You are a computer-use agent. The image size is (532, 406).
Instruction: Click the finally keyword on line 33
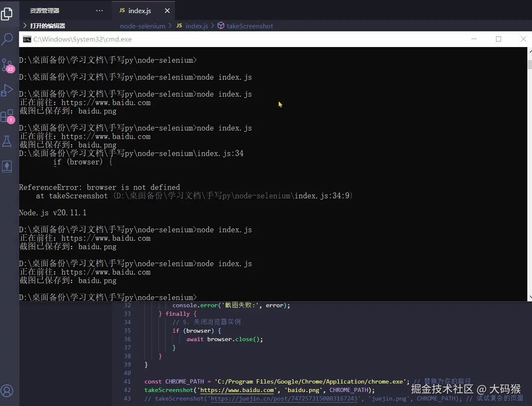click(177, 314)
